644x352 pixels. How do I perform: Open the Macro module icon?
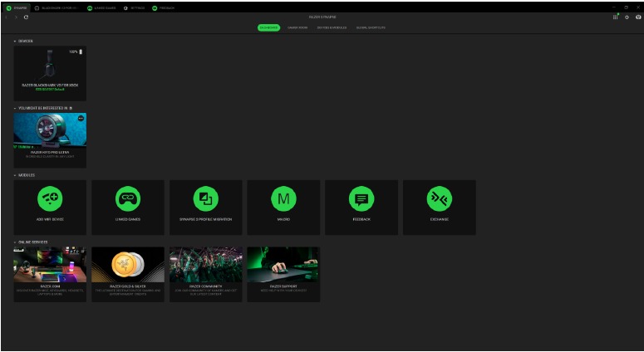tap(283, 198)
